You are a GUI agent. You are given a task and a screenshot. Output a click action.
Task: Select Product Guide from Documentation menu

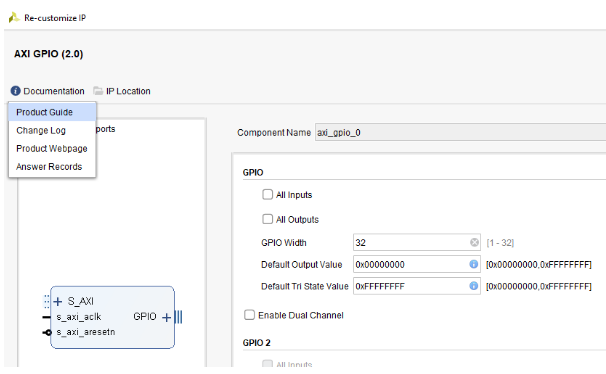pyautogui.click(x=52, y=112)
